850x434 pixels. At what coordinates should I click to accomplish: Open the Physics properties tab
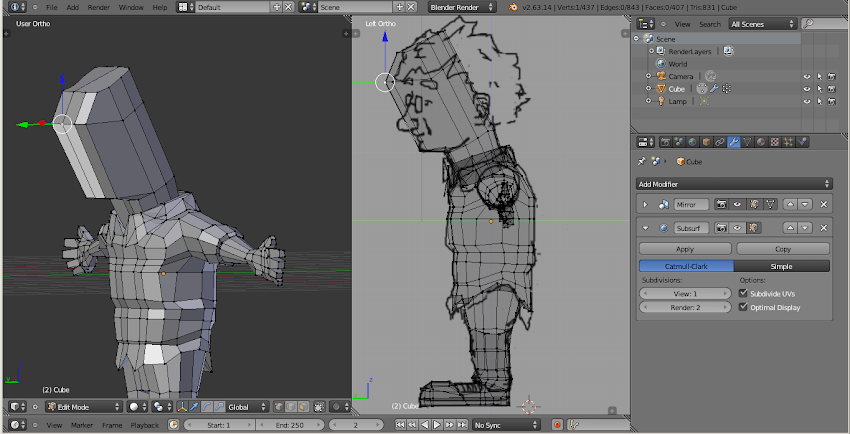point(802,142)
